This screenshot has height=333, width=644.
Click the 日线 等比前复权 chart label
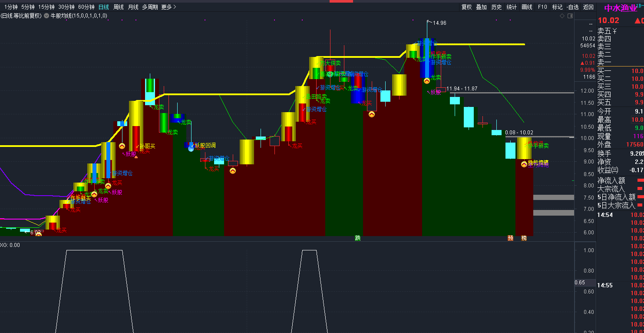click(x=21, y=16)
